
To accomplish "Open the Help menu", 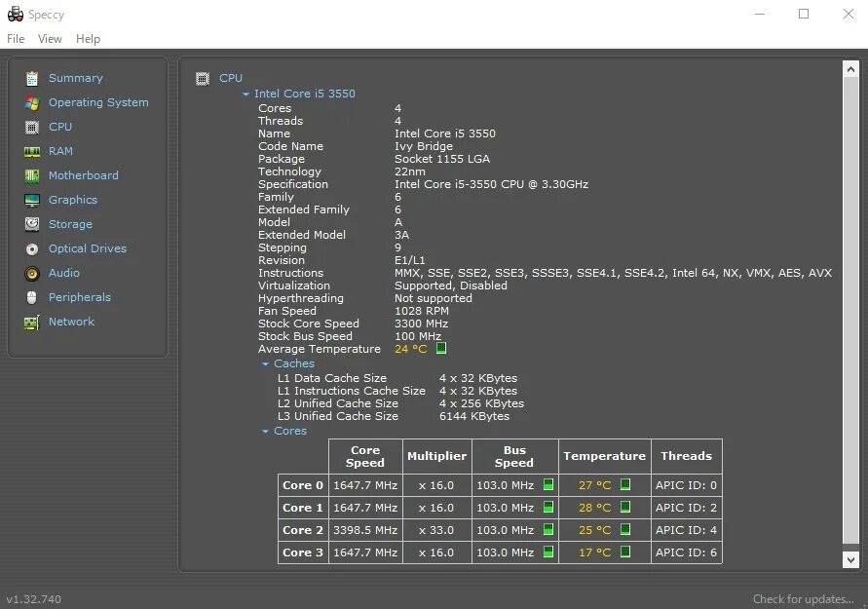I will coord(88,39).
